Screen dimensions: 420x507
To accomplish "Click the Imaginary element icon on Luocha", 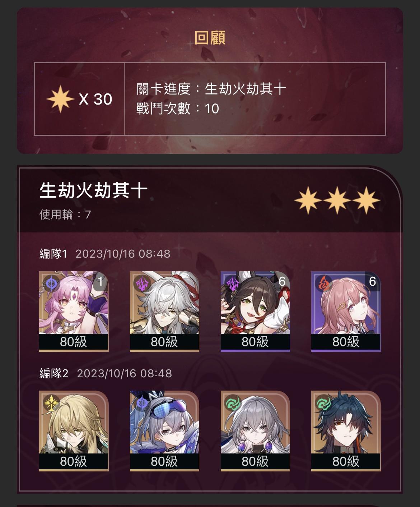I will click(51, 404).
